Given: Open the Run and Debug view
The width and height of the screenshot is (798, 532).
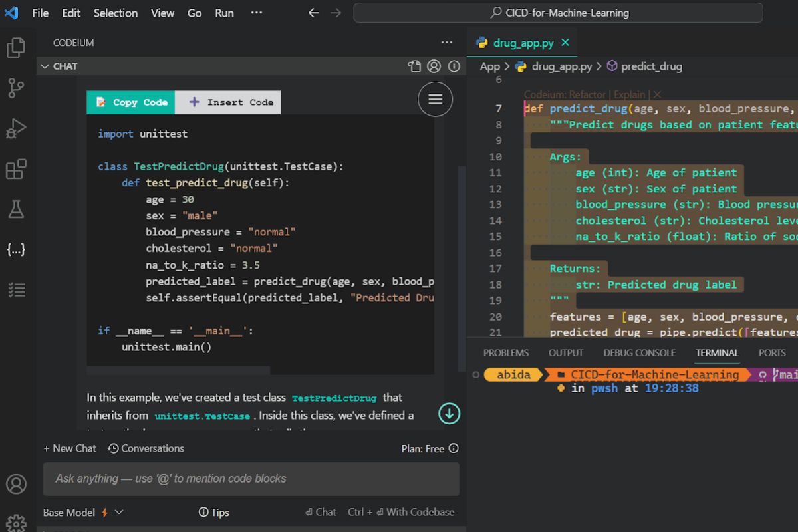Looking at the screenshot, I should point(16,128).
